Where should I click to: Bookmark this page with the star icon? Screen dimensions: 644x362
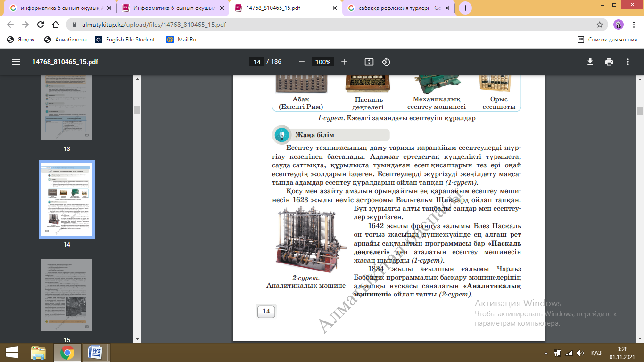(x=600, y=25)
